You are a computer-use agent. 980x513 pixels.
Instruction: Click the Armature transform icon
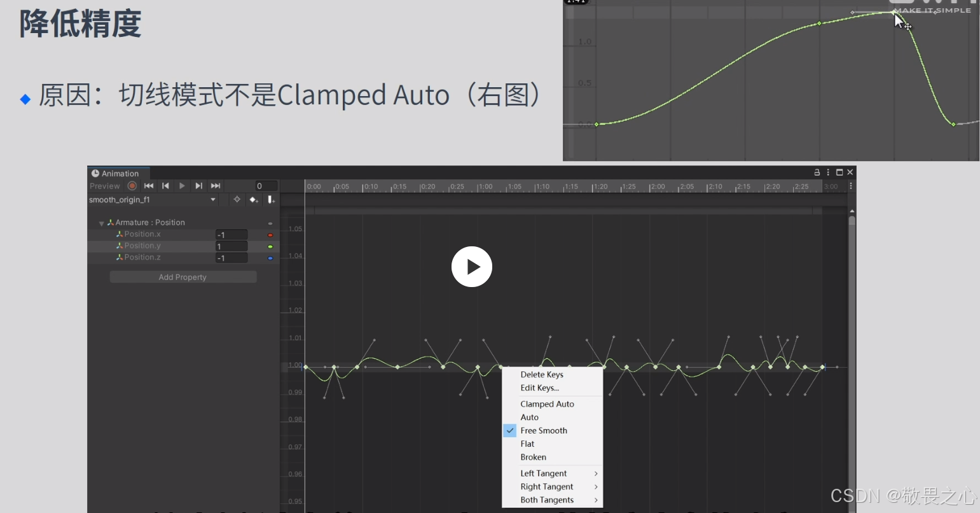click(x=111, y=223)
